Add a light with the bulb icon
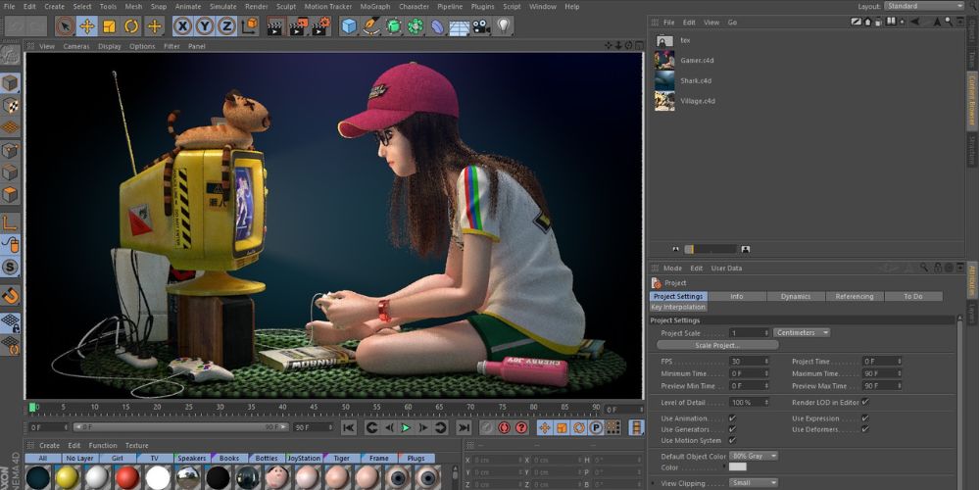 click(504, 26)
